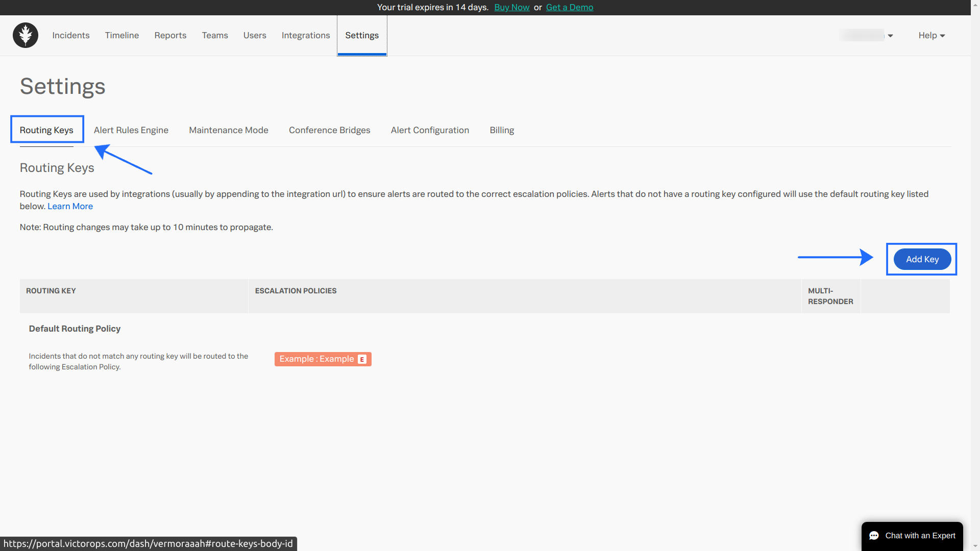The width and height of the screenshot is (980, 551).
Task: Switch to Alert Configuration tab
Action: (430, 130)
